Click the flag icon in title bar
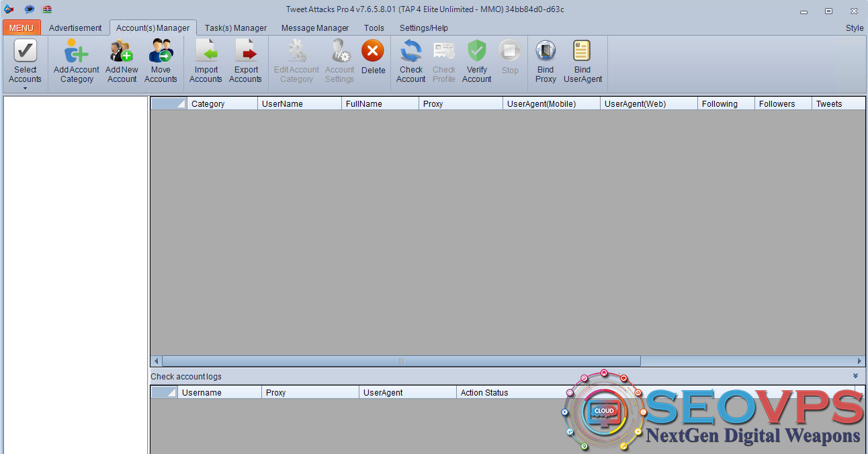Image resolution: width=868 pixels, height=454 pixels. coord(47,9)
